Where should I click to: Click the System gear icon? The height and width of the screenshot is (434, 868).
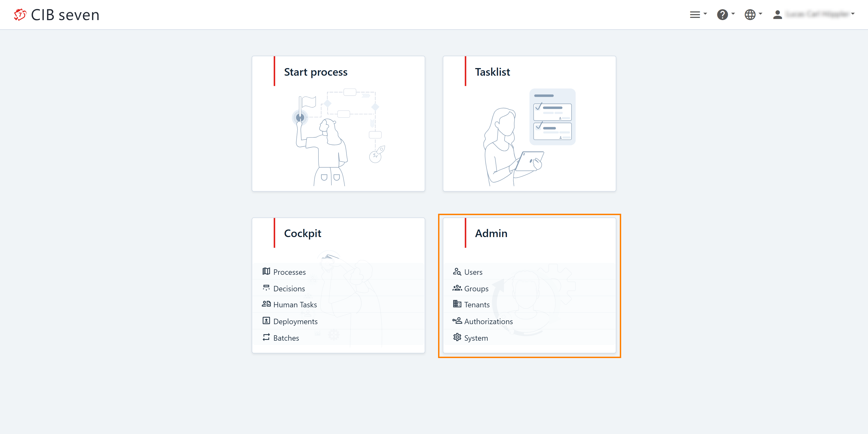tap(457, 337)
